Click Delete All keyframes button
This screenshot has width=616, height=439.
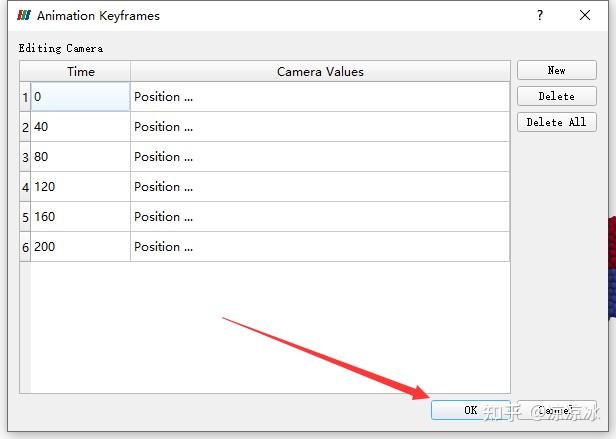(x=557, y=122)
